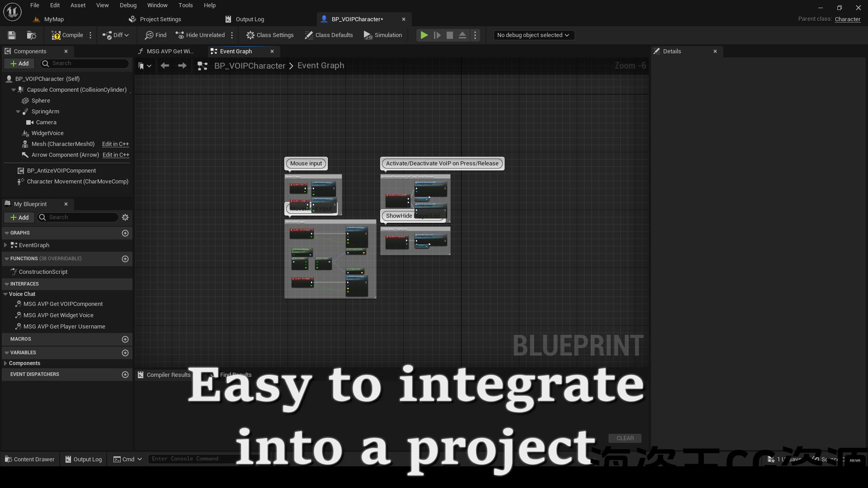Click the Save blueprint icon

click(12, 35)
